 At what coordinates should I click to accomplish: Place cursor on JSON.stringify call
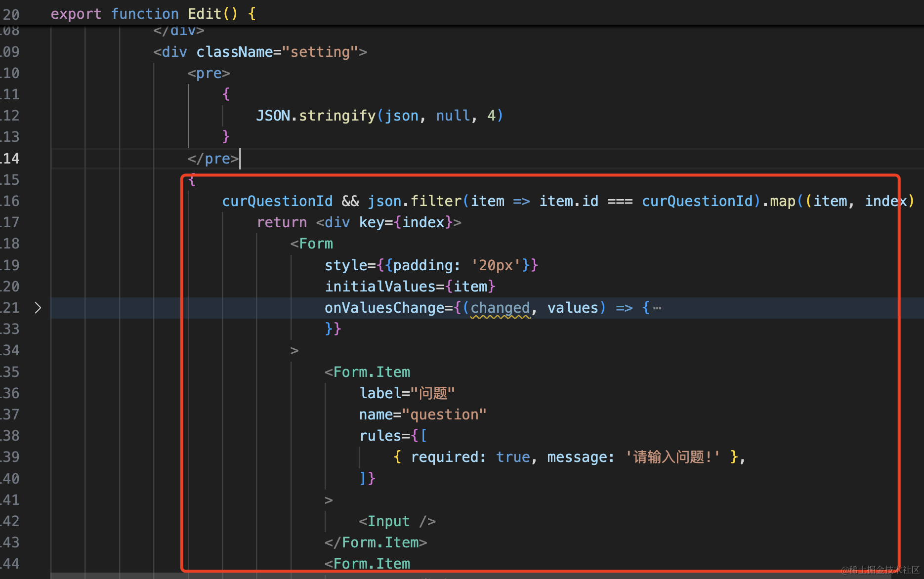315,116
